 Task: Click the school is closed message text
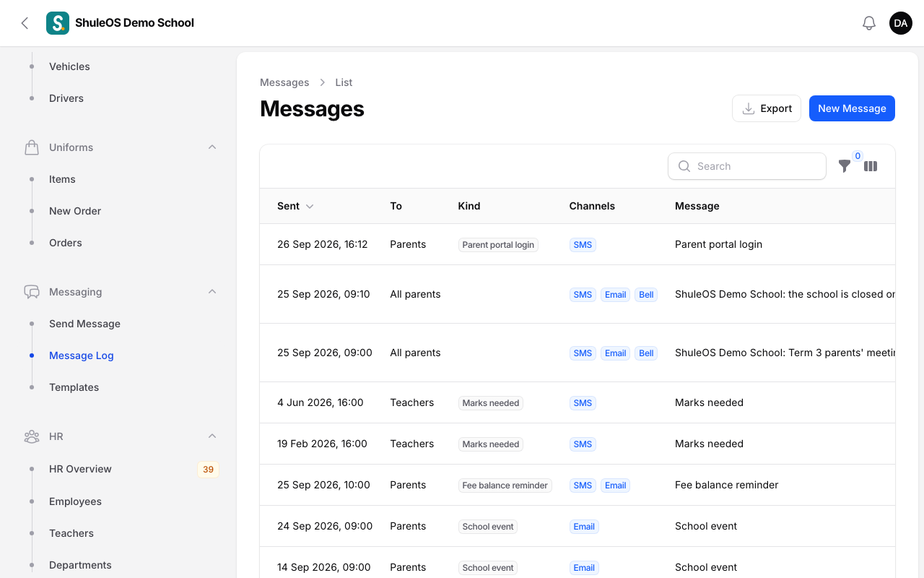(785, 294)
